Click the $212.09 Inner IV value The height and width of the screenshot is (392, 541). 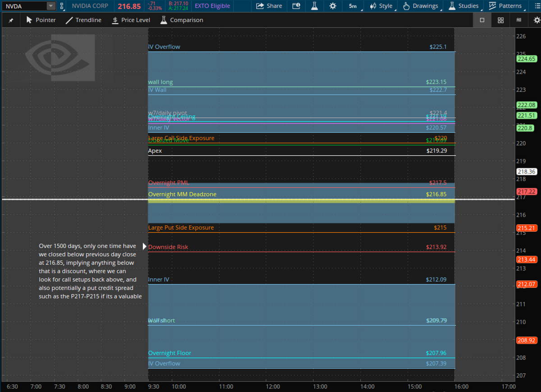point(436,279)
